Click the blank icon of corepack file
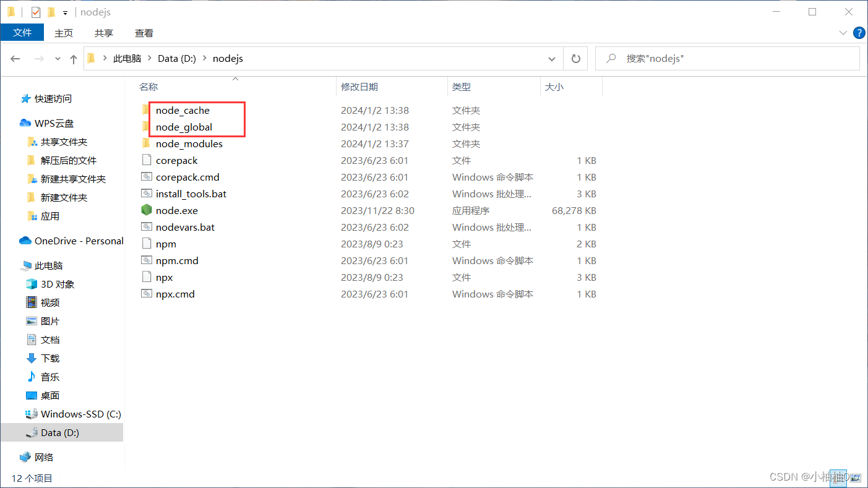Viewport: 868px width, 488px height. coord(146,160)
